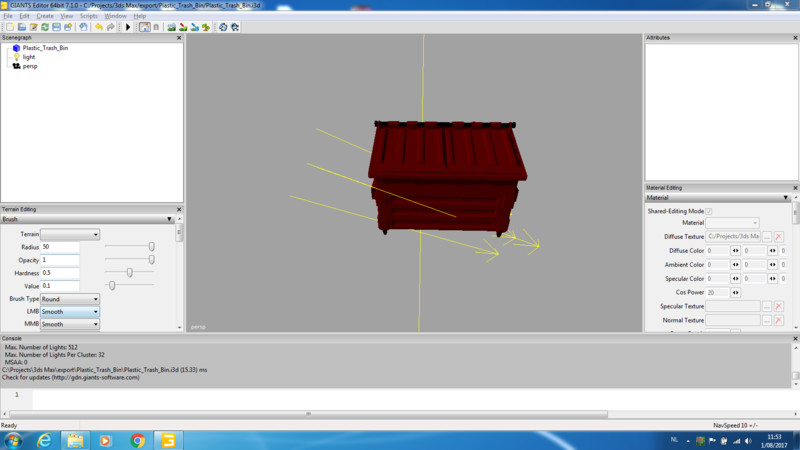The height and width of the screenshot is (450, 800).
Task: Click red X next to Normal Texture
Action: click(x=778, y=320)
